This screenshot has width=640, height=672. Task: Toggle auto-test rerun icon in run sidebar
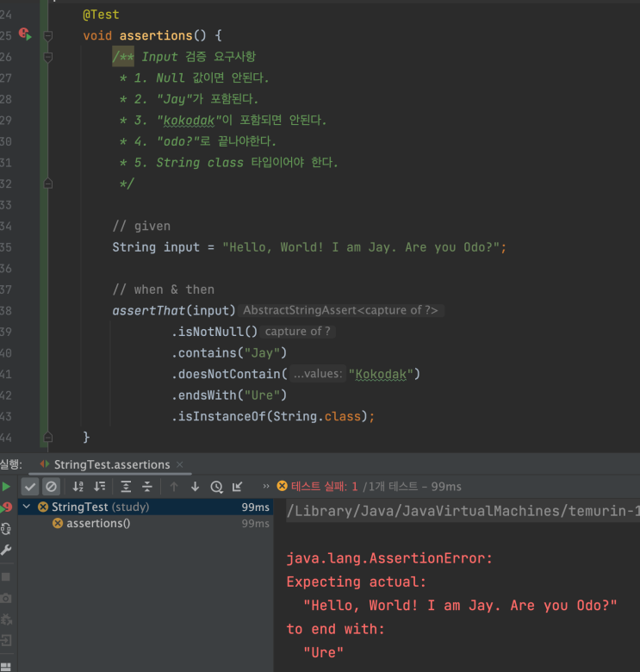pyautogui.click(x=7, y=528)
